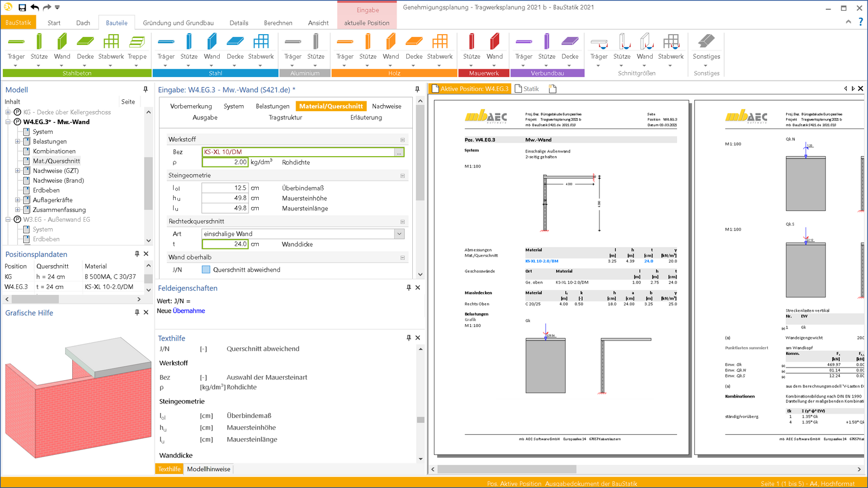Expand Nachweise (GZT) tree node
Image resolution: width=868 pixels, height=488 pixels.
click(x=17, y=171)
